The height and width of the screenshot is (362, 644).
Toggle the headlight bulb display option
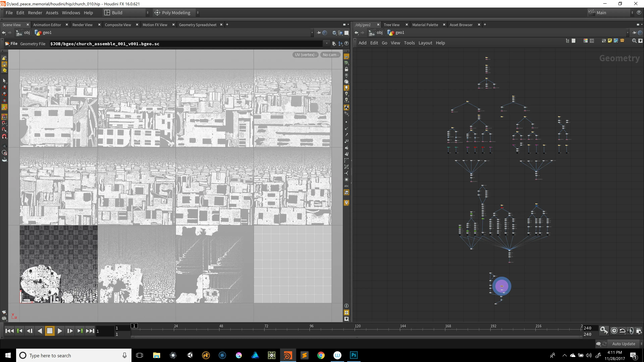[346, 88]
